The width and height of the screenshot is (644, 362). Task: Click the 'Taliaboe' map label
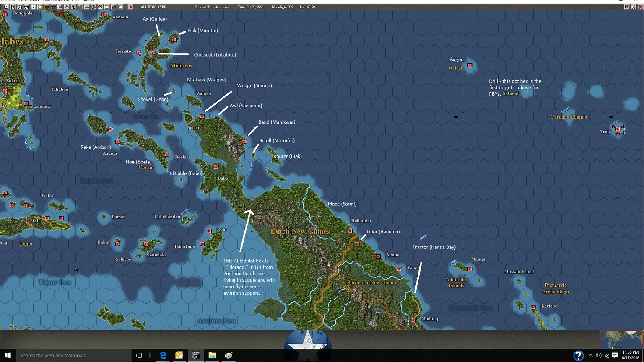point(59,89)
